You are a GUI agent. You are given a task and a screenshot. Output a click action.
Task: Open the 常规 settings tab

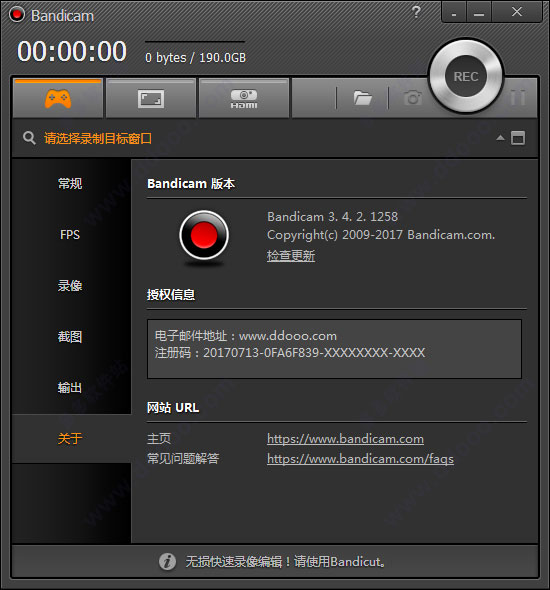pos(70,184)
